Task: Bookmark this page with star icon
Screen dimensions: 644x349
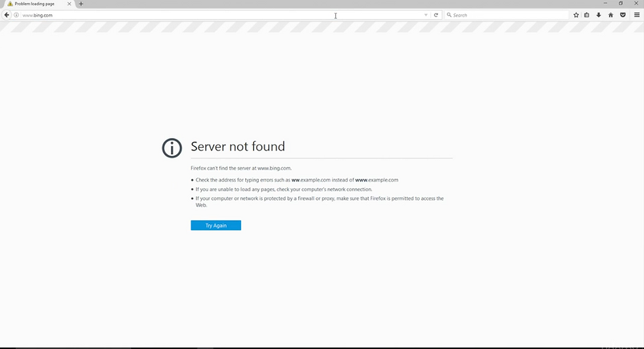Action: pyautogui.click(x=576, y=15)
